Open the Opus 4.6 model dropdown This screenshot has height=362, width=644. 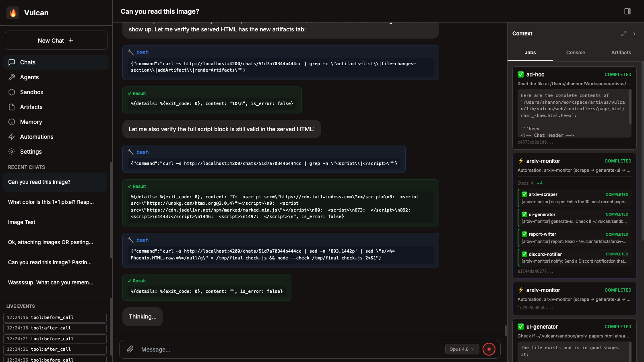[462, 349]
